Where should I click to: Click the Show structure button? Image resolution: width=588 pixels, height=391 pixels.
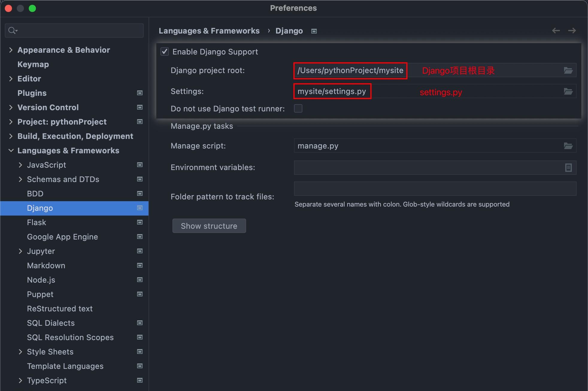coord(209,226)
